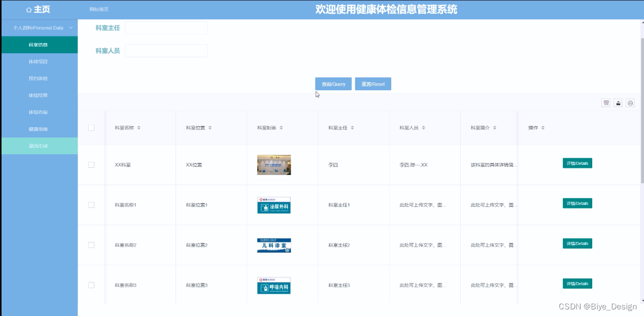The width and height of the screenshot is (644, 316).
Task: Click the 查询/Query button
Action: [333, 84]
